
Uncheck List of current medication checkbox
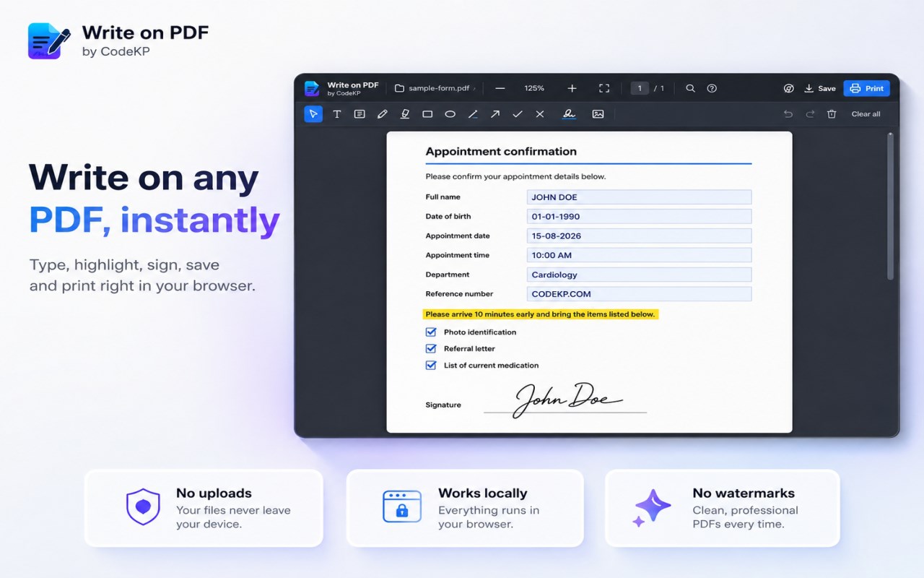431,366
